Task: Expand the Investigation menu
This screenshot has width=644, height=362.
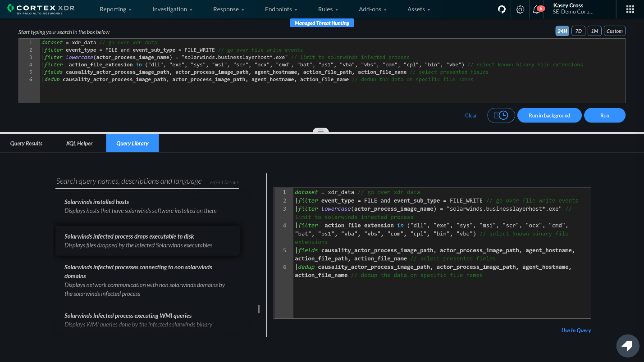Action: [172, 9]
